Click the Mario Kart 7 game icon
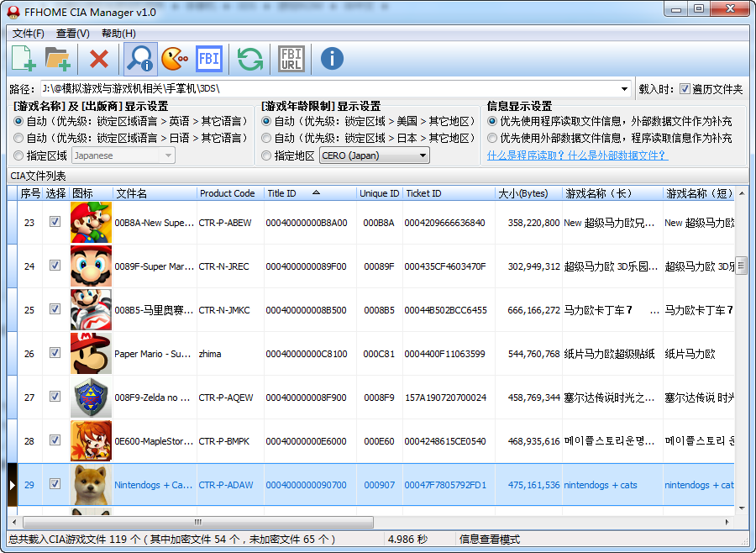 tap(91, 310)
